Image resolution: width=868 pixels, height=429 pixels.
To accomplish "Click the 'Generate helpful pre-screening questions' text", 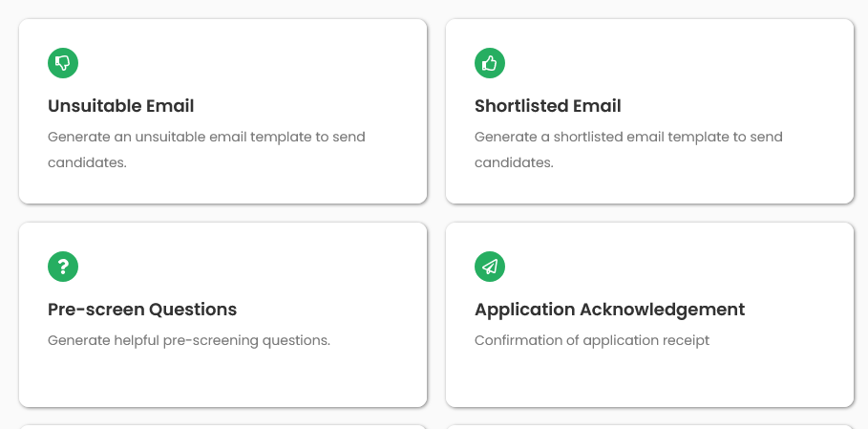I will pos(189,340).
